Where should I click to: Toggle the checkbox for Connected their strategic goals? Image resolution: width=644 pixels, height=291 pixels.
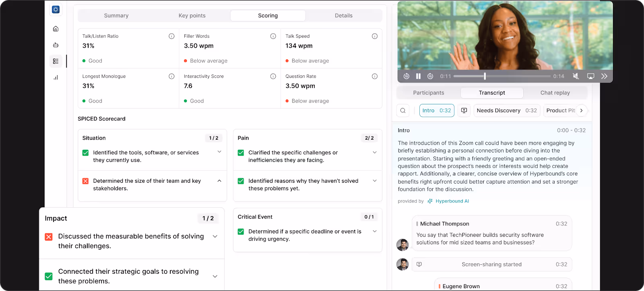point(49,277)
